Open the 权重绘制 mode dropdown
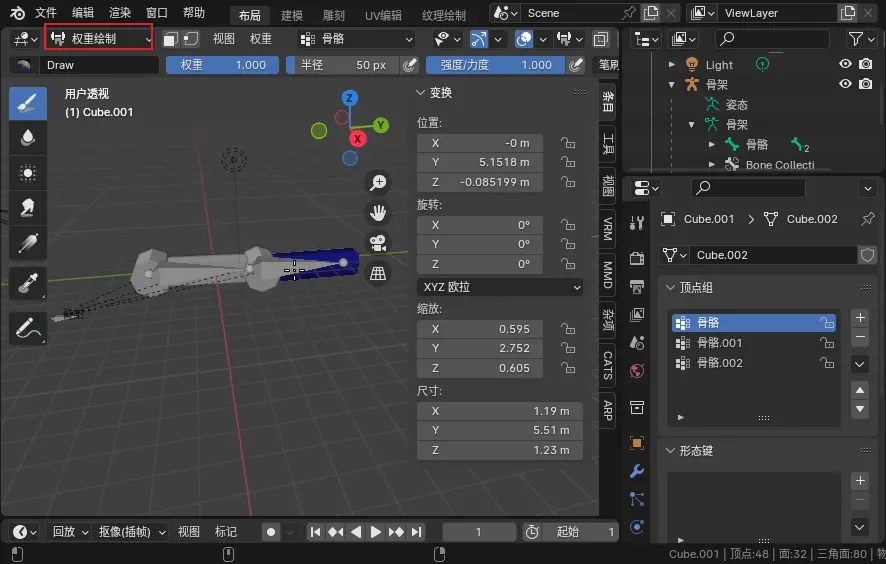 tap(99, 38)
